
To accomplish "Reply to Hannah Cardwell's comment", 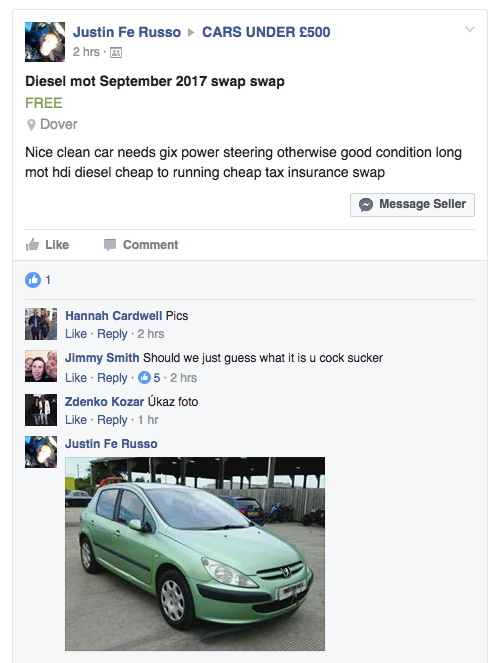I will click(112, 334).
